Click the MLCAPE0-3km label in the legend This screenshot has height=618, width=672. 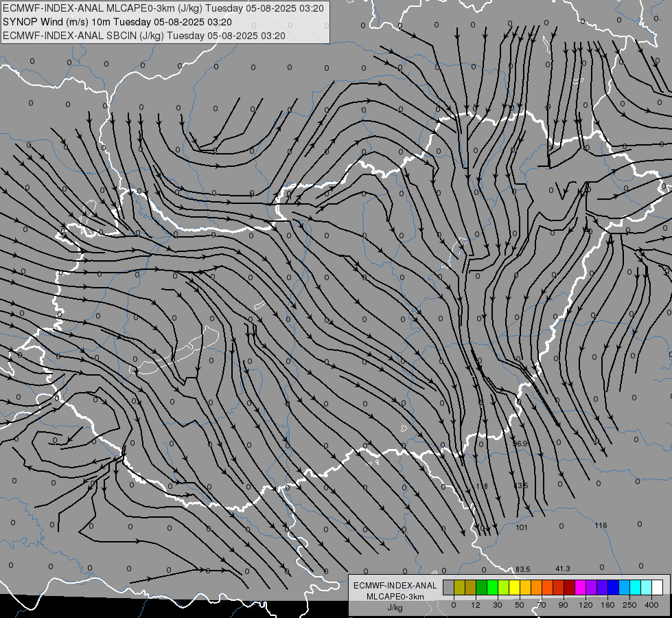pos(395,597)
